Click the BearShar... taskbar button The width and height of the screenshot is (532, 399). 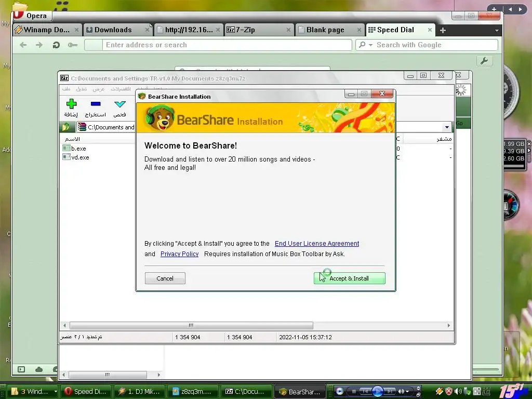click(x=300, y=392)
